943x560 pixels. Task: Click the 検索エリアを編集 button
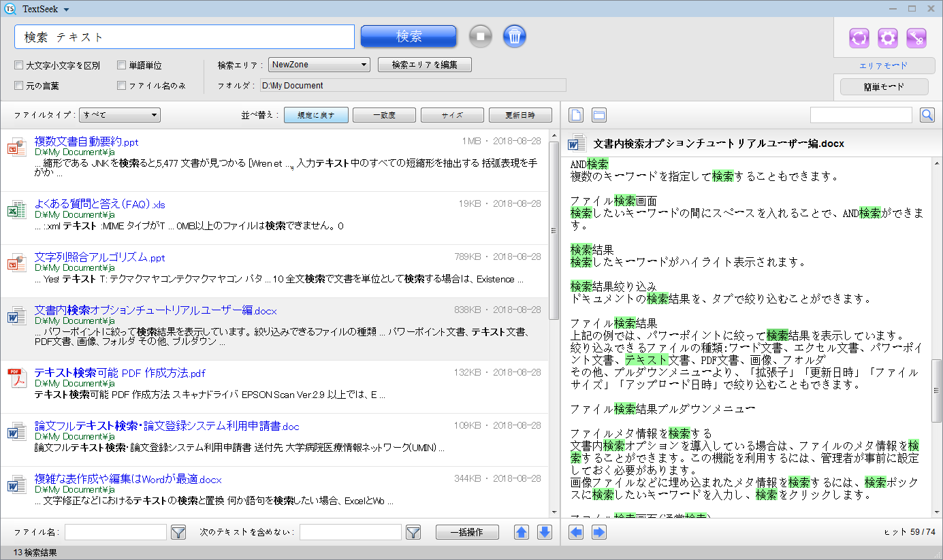click(424, 65)
